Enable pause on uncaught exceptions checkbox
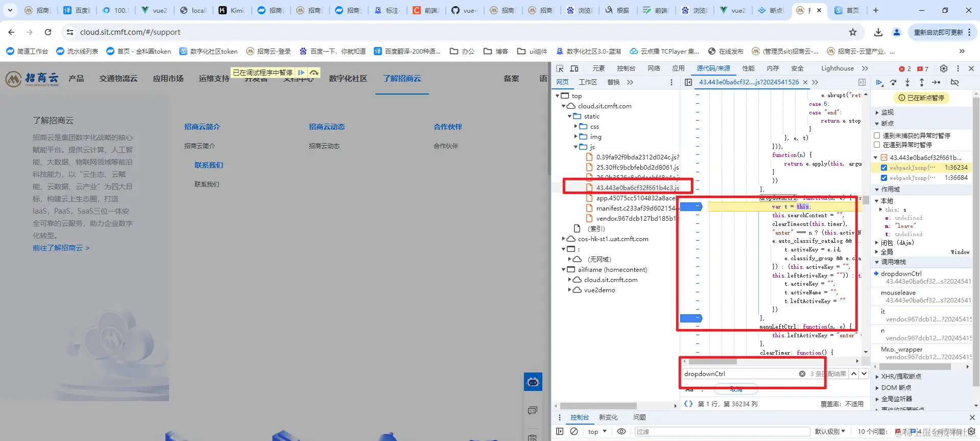 877,135
